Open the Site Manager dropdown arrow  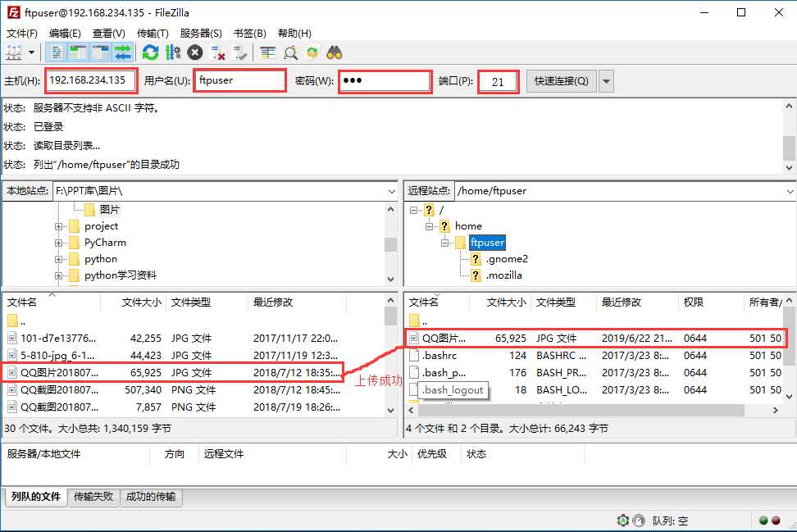31,52
